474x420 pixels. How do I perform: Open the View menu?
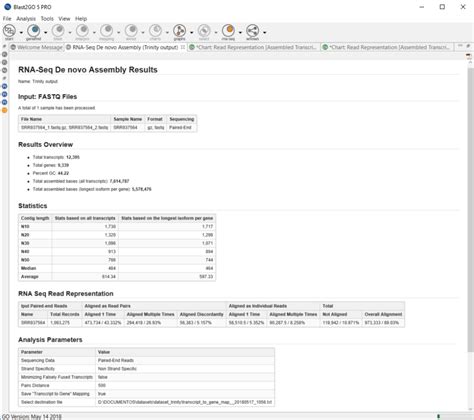coord(64,19)
